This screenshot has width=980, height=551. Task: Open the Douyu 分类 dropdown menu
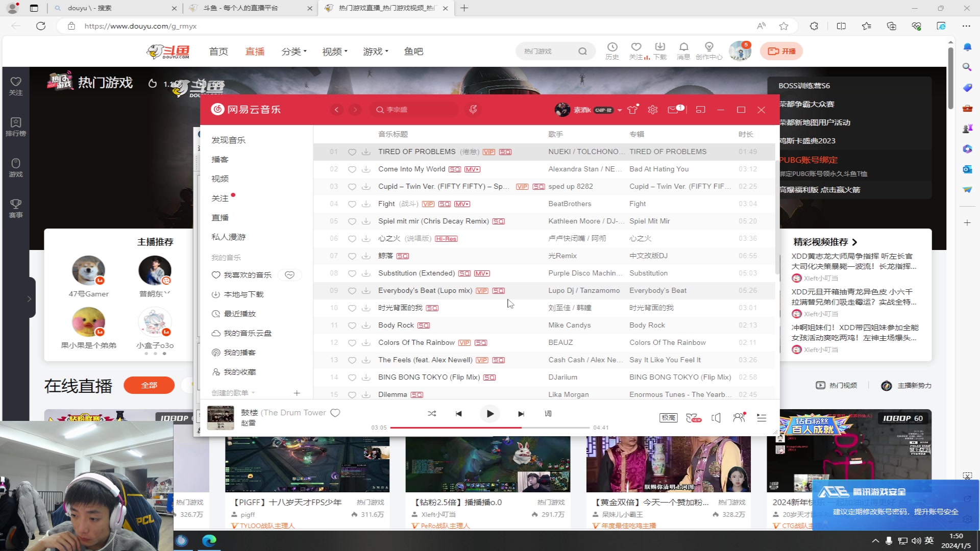tap(294, 52)
